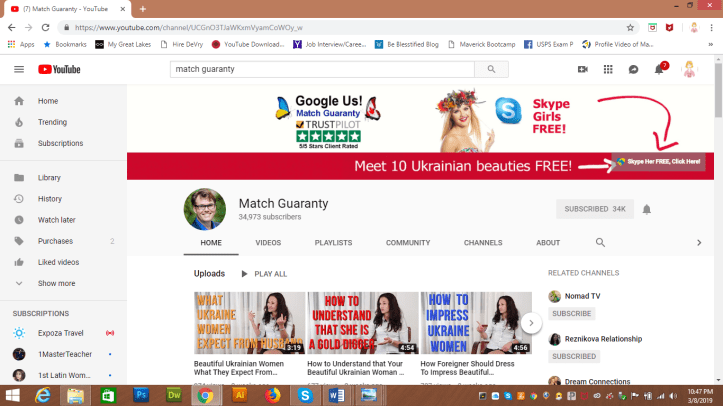723x406 pixels.
Task: Open the messages chat bubble icon
Action: pos(634,69)
